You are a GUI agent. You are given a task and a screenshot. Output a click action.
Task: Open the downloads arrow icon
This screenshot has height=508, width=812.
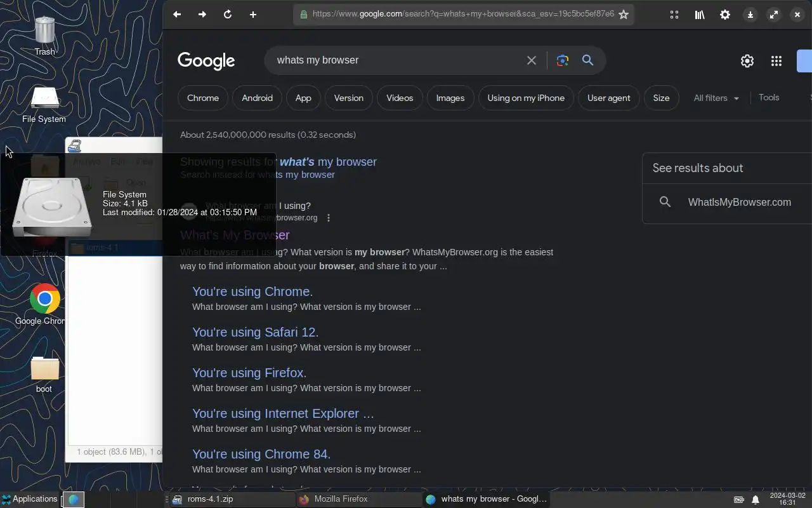750,15
